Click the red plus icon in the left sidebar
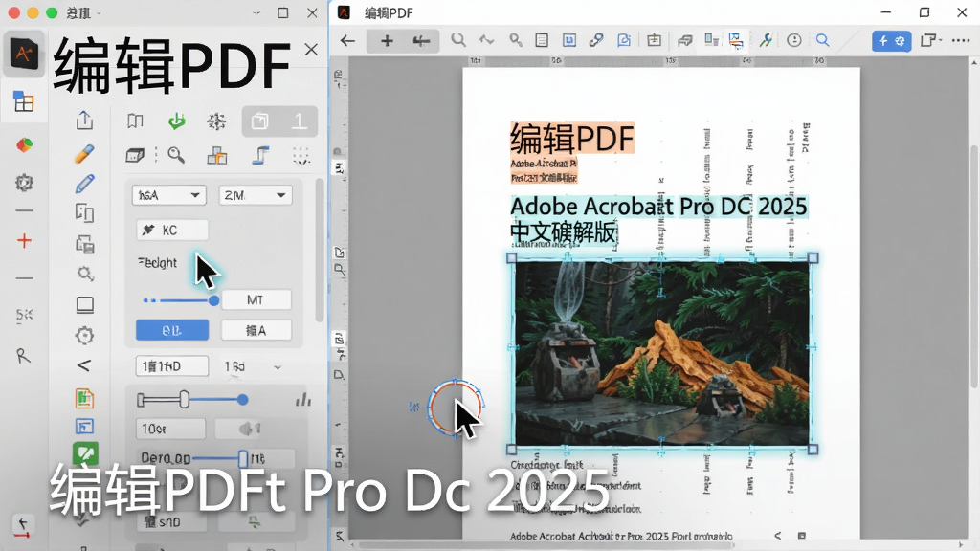The width and height of the screenshot is (980, 551). click(x=24, y=240)
